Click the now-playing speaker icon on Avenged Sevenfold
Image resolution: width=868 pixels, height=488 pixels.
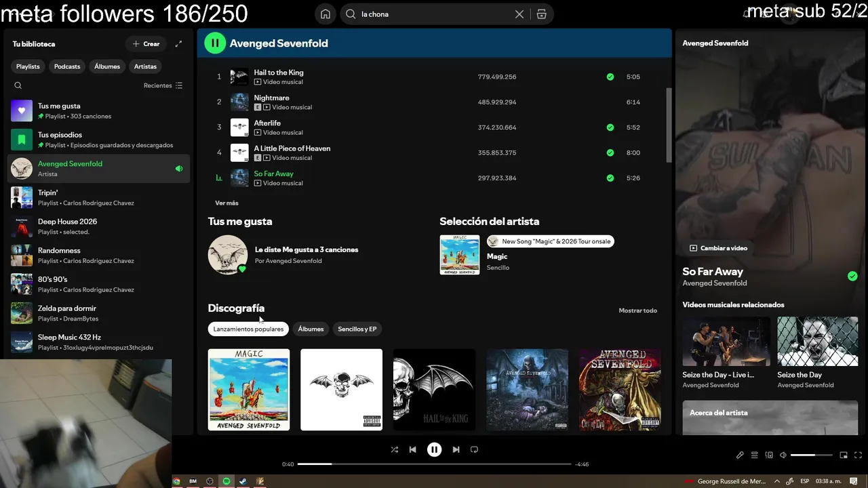click(x=179, y=169)
